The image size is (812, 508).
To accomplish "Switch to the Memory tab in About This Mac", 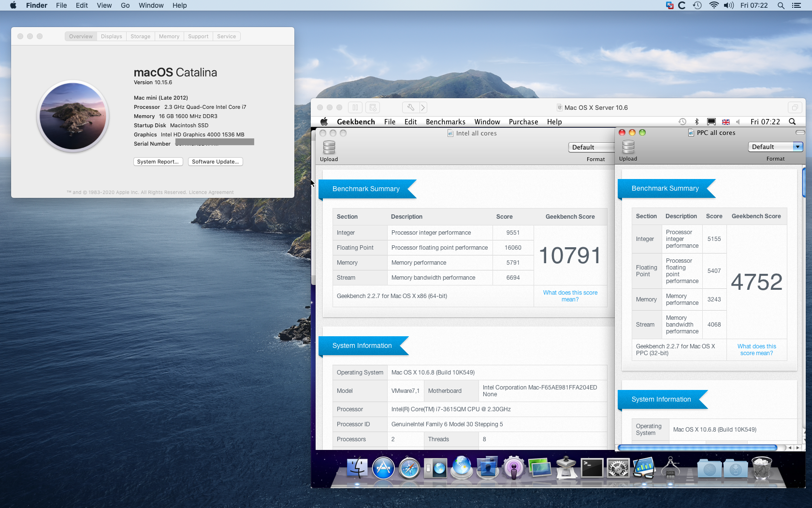I will click(x=169, y=36).
